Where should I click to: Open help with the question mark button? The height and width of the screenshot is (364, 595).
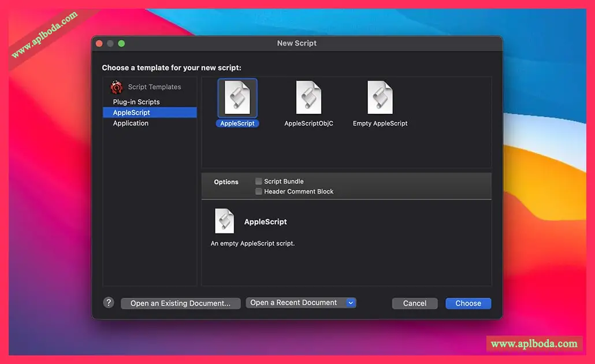point(109,303)
